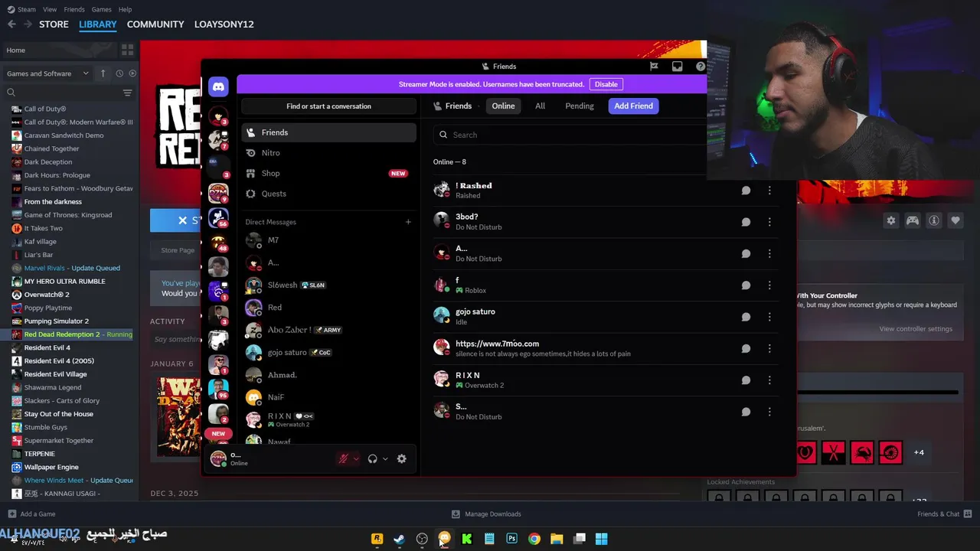Favorite the game with heart icon
Image resolution: width=980 pixels, height=551 pixels.
[x=955, y=220]
